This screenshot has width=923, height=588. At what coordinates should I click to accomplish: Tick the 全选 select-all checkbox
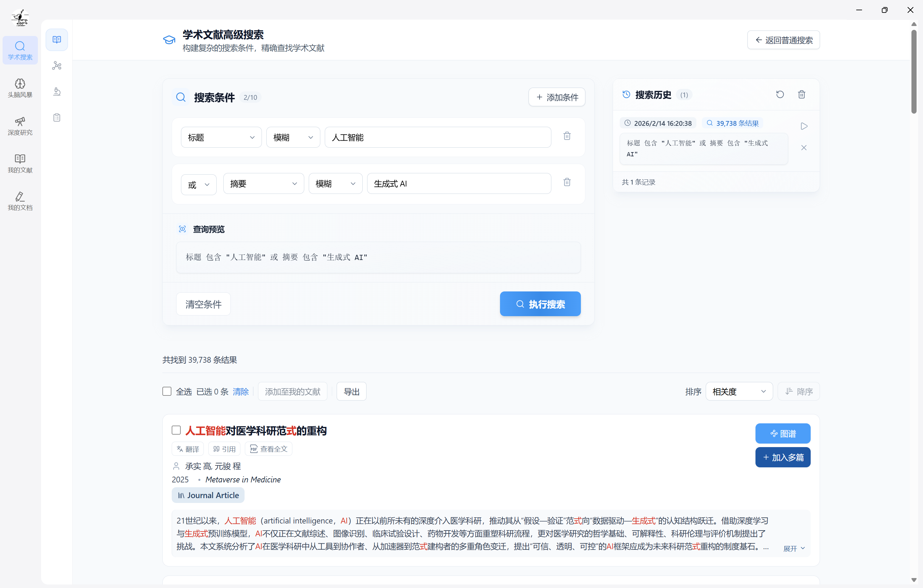click(167, 391)
